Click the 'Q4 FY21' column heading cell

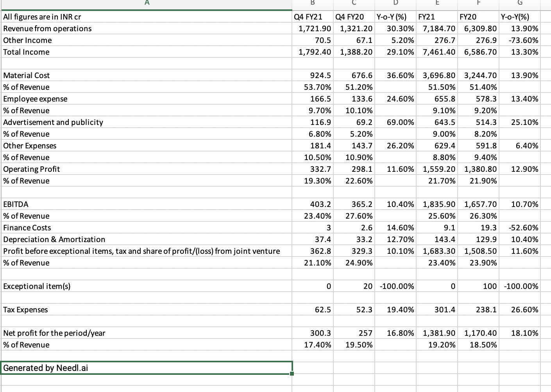pos(313,17)
